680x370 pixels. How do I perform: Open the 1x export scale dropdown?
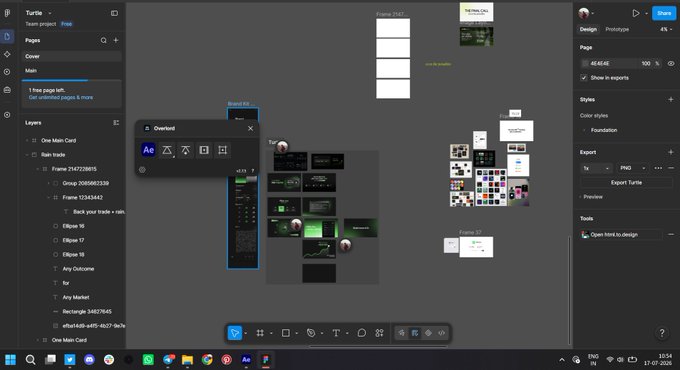click(x=597, y=168)
